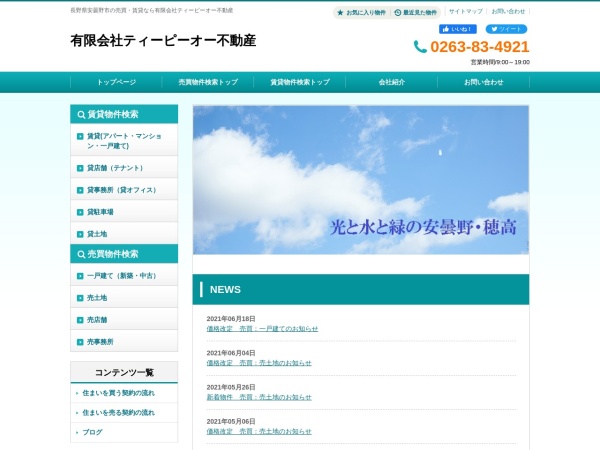Open 2021年06月18日 news: 一戸建てのお知らせ
This screenshot has height=450, width=600.
tap(262, 329)
